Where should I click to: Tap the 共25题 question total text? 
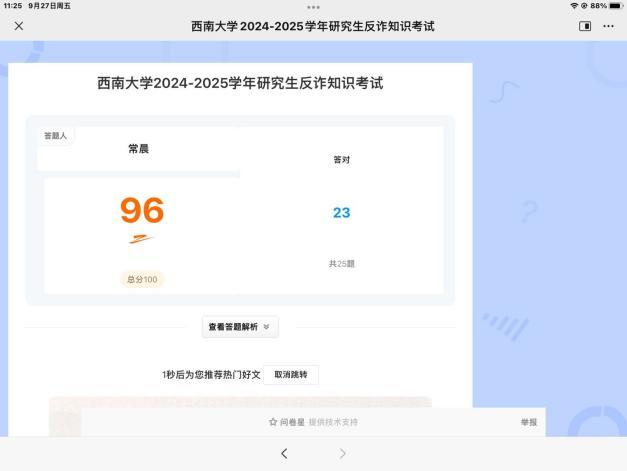pyautogui.click(x=341, y=264)
